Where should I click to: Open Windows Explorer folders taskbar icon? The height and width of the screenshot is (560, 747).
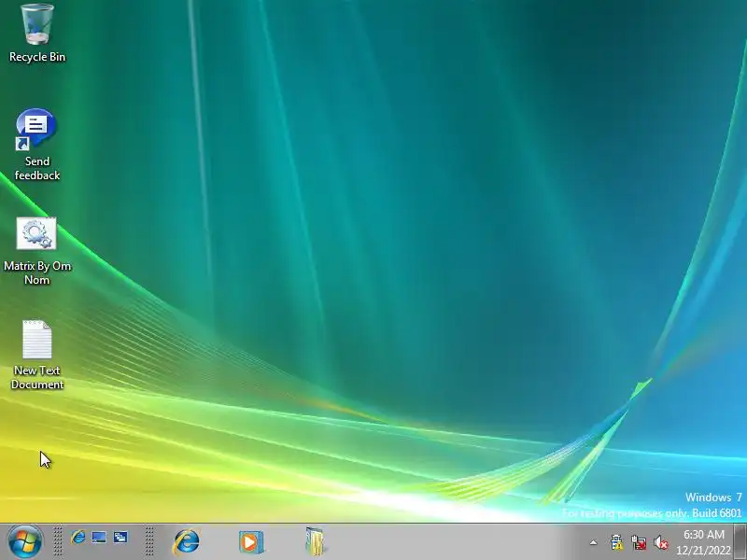[x=315, y=541]
